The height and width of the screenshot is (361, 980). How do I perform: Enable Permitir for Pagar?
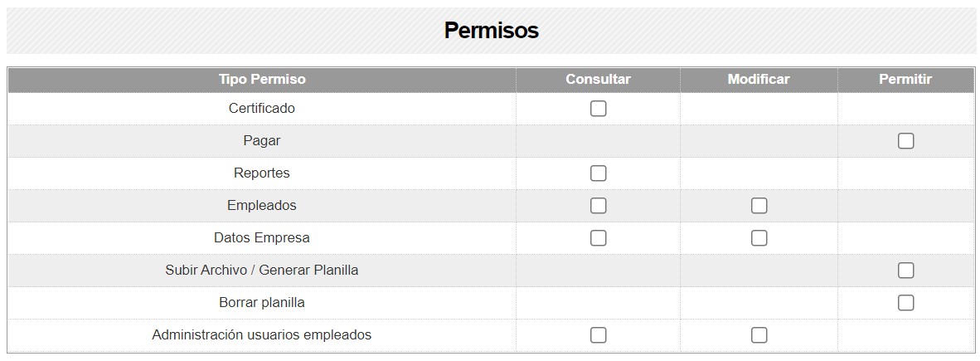pyautogui.click(x=905, y=141)
